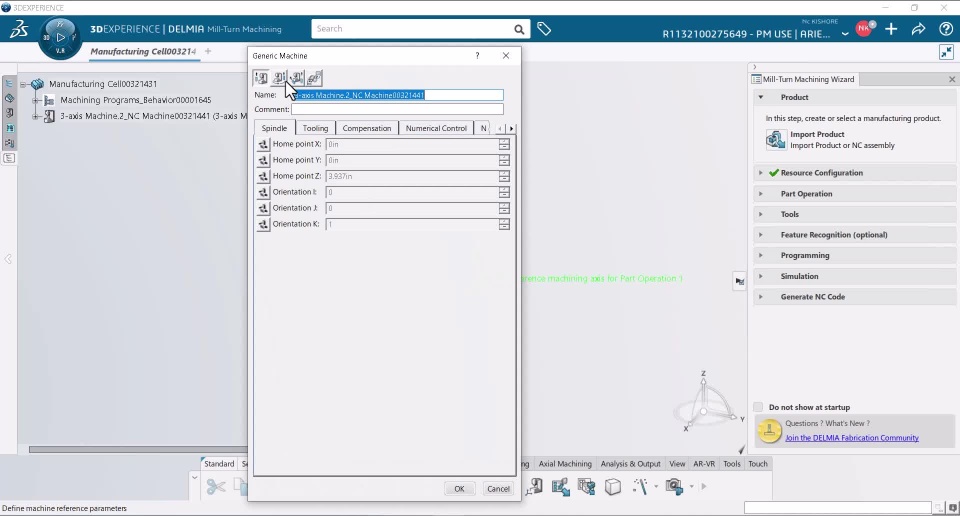This screenshot has width=960, height=516.
Task: Click the bottom tree-list icon in left sidebar
Action: (x=9, y=158)
